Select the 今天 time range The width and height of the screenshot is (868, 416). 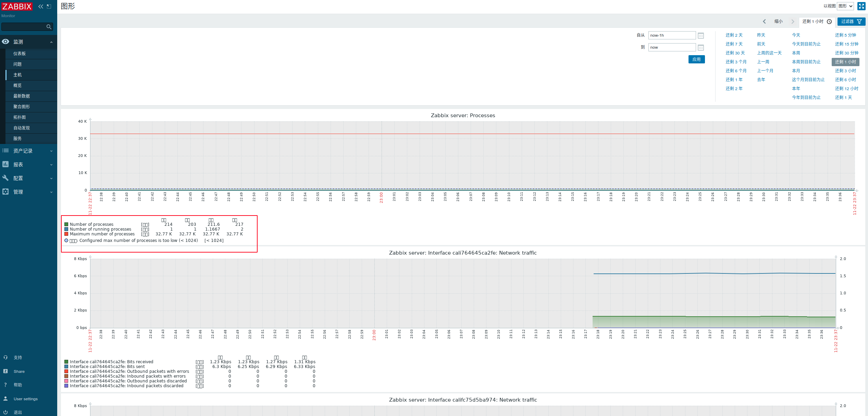(x=796, y=35)
